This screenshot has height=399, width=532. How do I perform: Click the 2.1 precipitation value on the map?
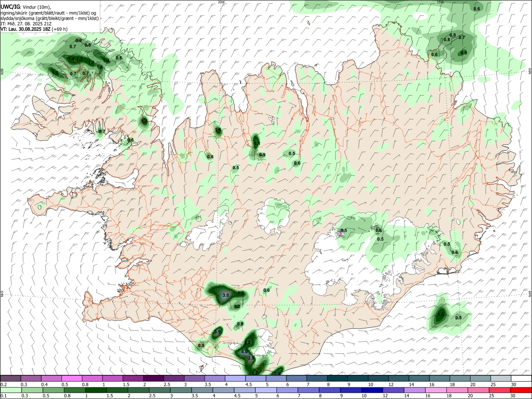(257, 144)
